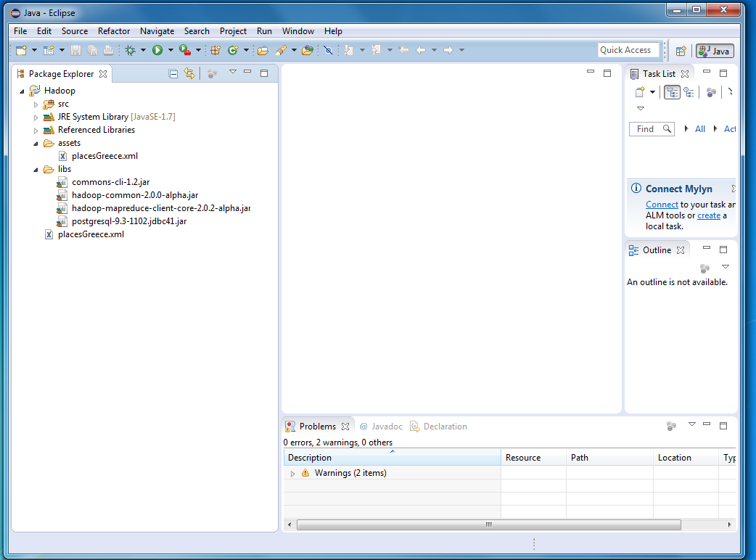Click the Previous Annotation icon
Image resolution: width=756 pixels, height=560 pixels.
click(376, 50)
